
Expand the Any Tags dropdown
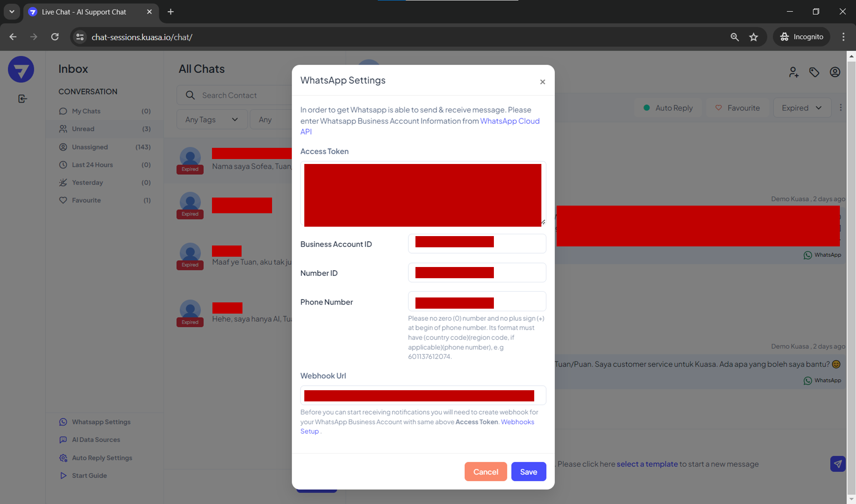[212, 120]
